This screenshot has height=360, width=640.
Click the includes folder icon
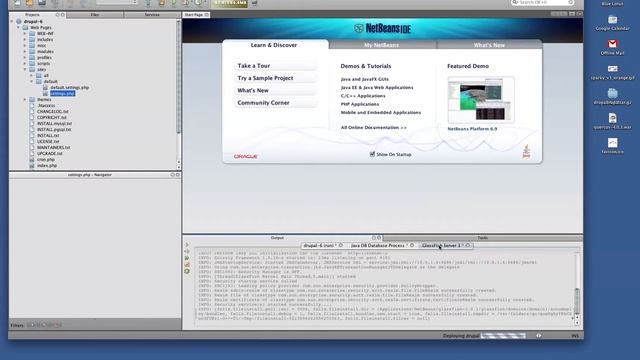(32, 40)
